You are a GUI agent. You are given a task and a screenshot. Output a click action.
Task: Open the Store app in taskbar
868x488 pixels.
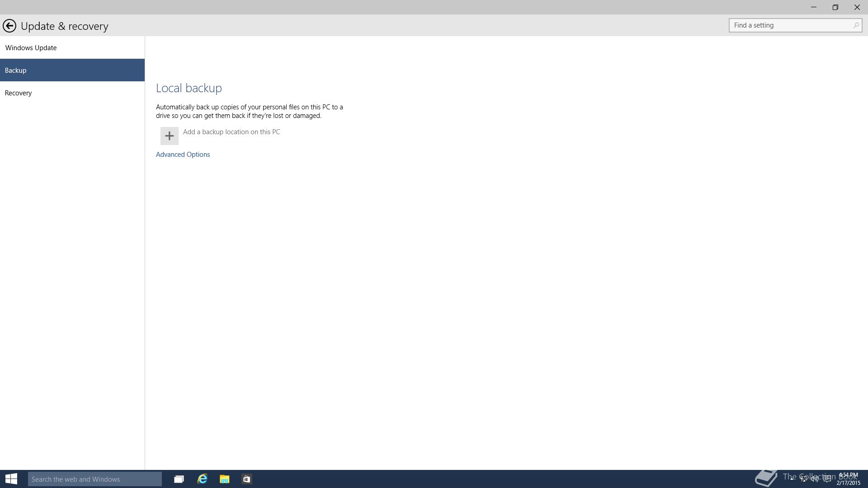coord(246,479)
